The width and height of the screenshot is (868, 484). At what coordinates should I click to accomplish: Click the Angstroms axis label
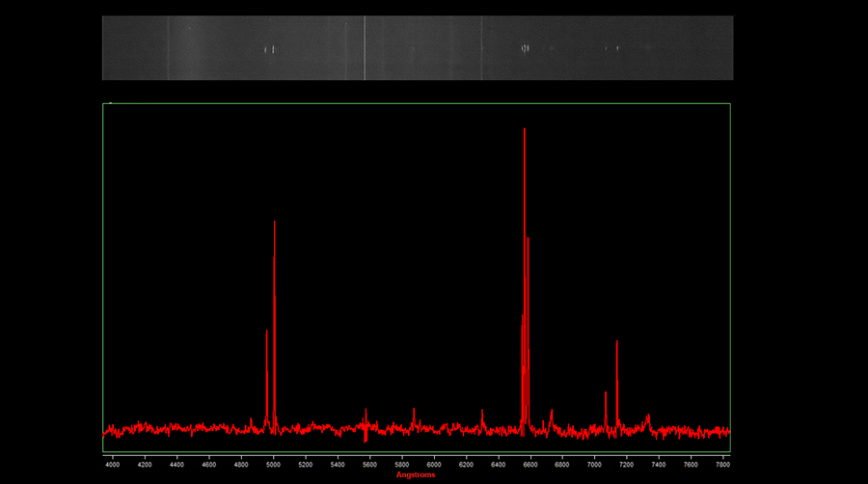[416, 474]
